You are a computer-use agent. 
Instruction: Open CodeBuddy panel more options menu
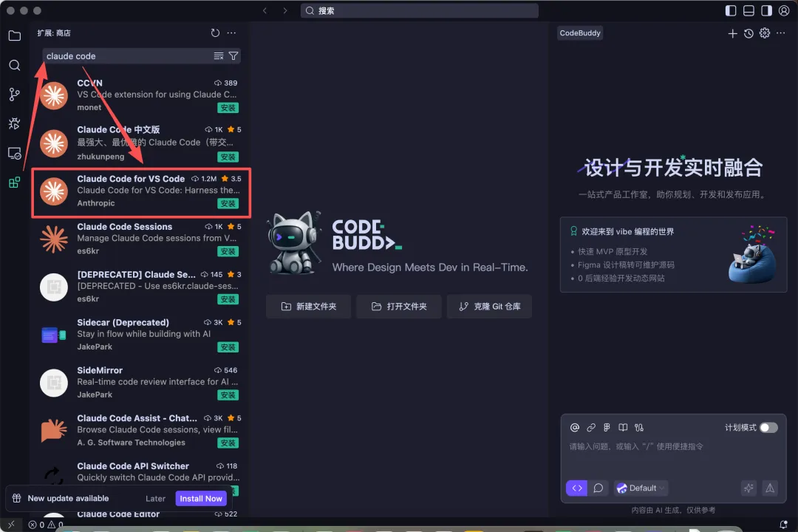[781, 33]
